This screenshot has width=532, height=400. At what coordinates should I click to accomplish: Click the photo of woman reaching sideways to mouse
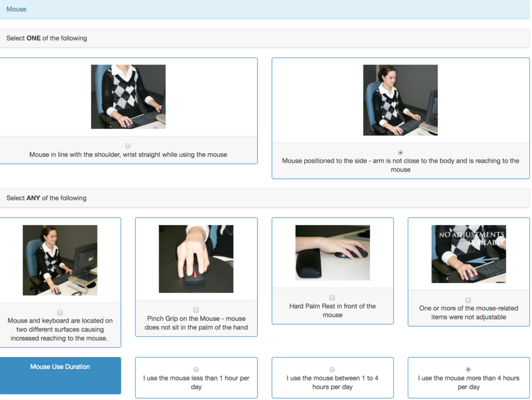400,100
